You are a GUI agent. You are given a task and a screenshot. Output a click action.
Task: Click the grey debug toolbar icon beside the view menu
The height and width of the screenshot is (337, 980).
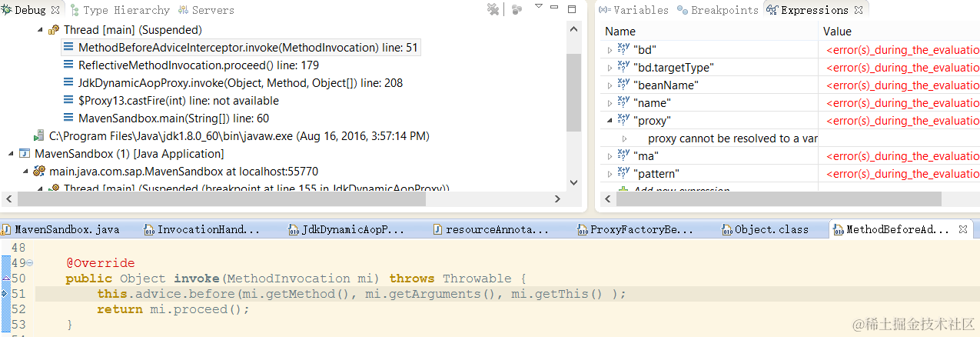coord(517,9)
